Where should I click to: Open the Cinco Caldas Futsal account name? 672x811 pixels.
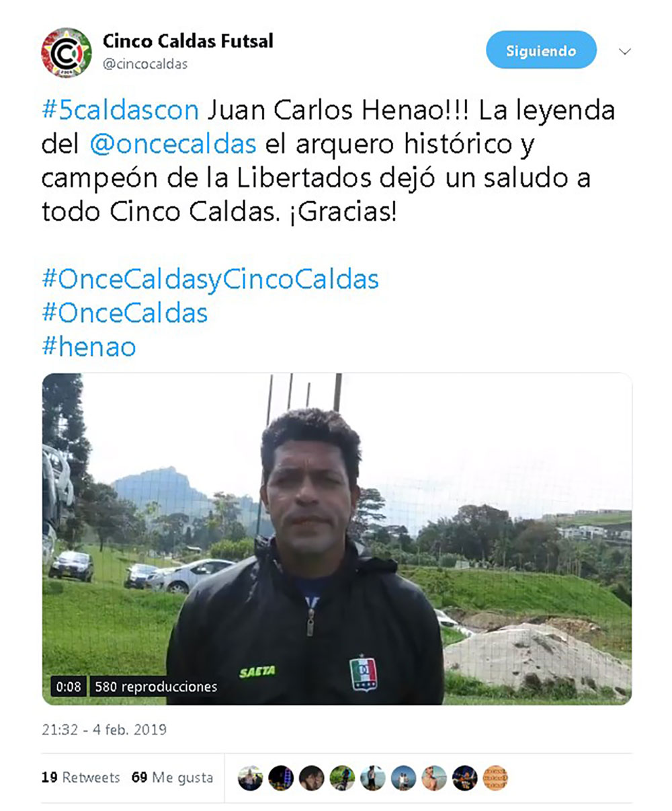tap(188, 41)
